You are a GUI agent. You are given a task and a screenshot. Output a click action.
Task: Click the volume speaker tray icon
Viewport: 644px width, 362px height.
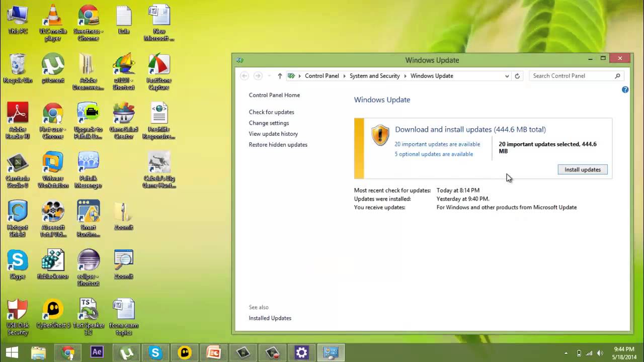click(x=600, y=353)
